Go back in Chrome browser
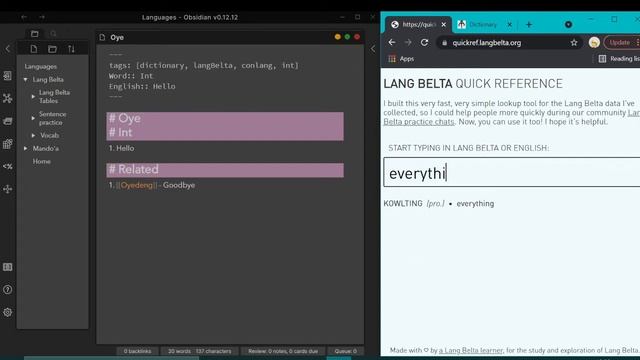 tap(392, 42)
